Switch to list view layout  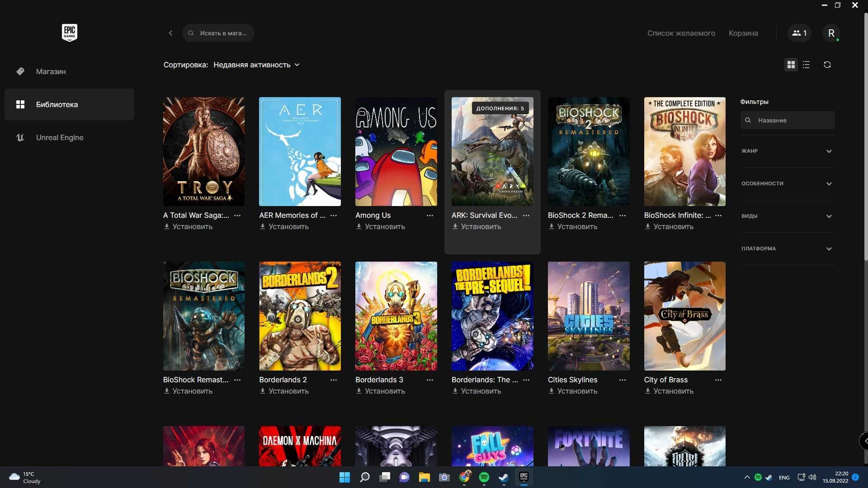coord(806,65)
